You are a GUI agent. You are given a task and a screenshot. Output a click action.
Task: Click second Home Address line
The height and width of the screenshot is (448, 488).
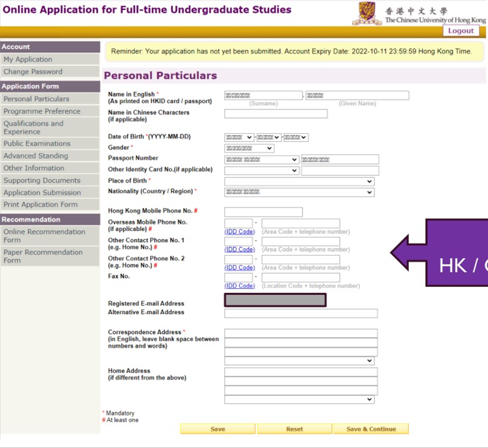(x=301, y=381)
